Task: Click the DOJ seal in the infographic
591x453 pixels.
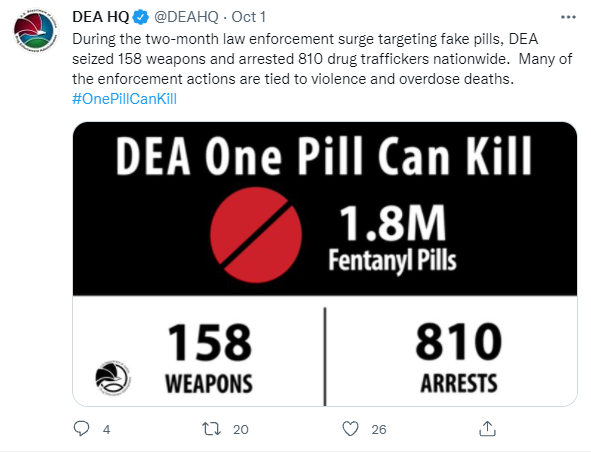Action: click(113, 378)
